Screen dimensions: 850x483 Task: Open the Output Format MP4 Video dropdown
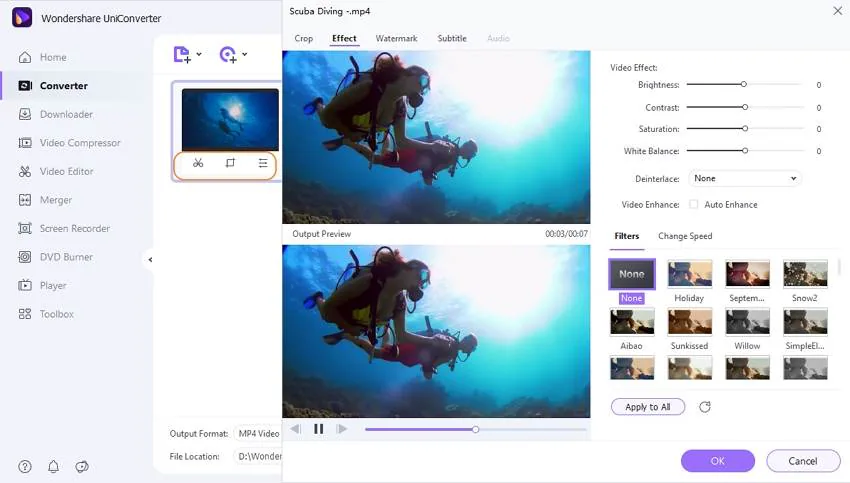tap(259, 434)
